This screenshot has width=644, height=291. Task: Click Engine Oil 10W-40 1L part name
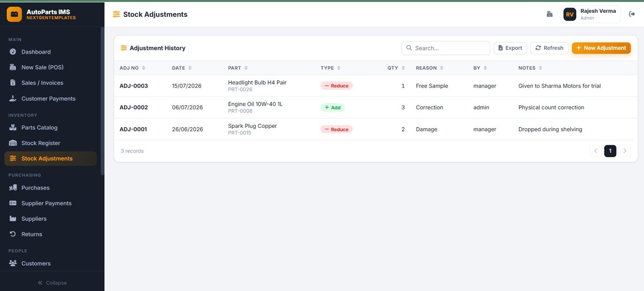[255, 104]
